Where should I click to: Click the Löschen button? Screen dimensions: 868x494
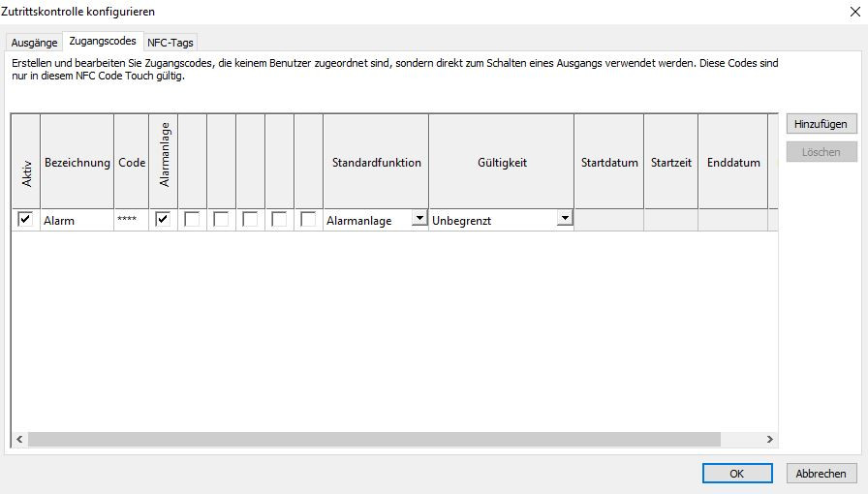click(x=821, y=152)
